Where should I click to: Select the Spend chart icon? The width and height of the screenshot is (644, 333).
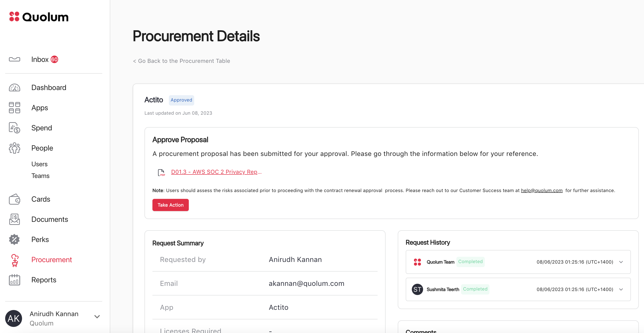point(15,128)
